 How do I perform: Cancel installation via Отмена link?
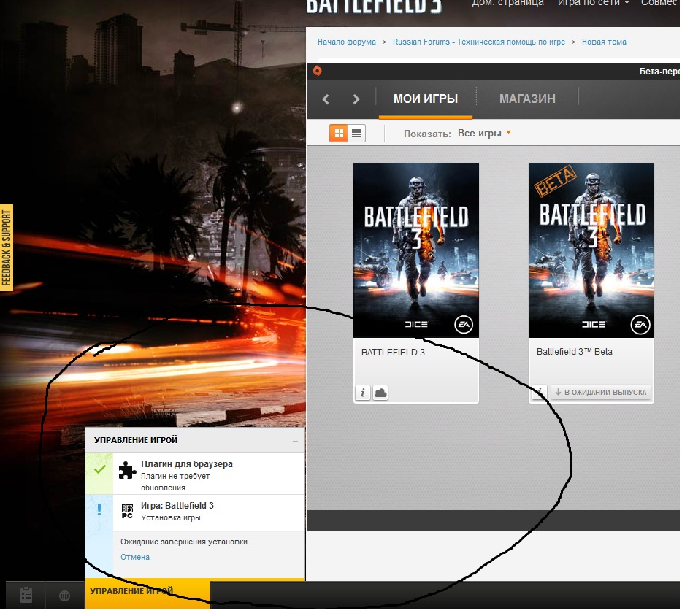point(135,558)
